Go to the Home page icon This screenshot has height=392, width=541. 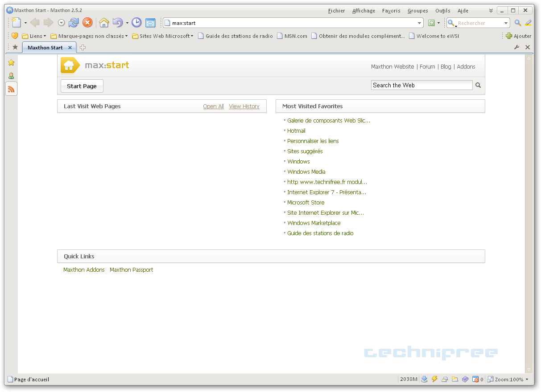pos(104,23)
